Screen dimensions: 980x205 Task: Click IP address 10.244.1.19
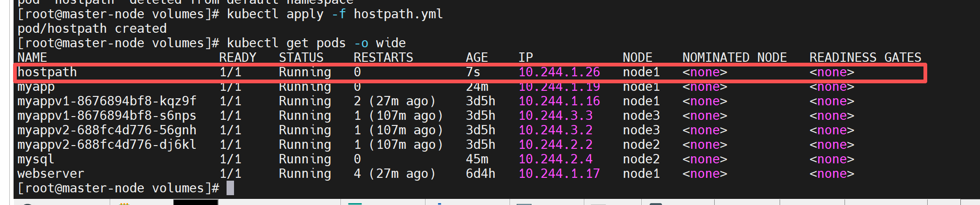[559, 87]
